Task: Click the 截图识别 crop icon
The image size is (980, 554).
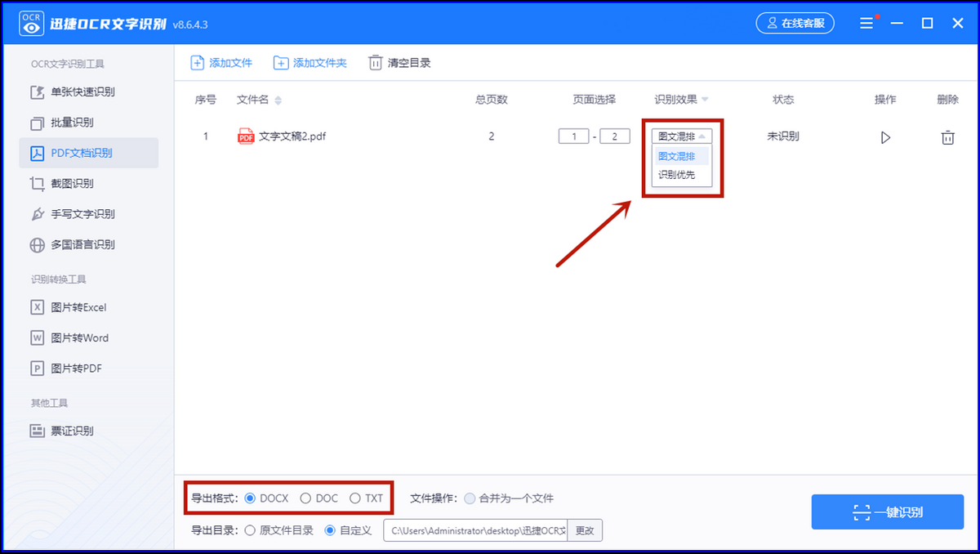Action: 37,184
